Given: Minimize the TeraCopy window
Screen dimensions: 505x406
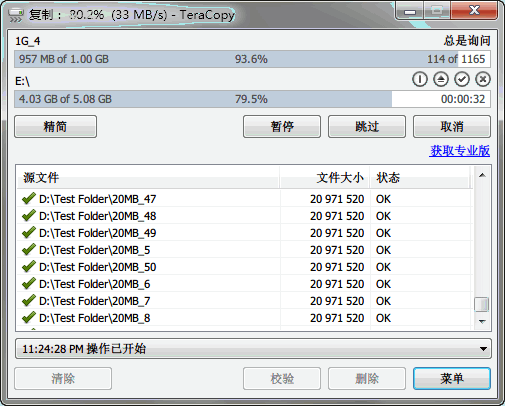Looking at the screenshot, I should tap(410, 12).
